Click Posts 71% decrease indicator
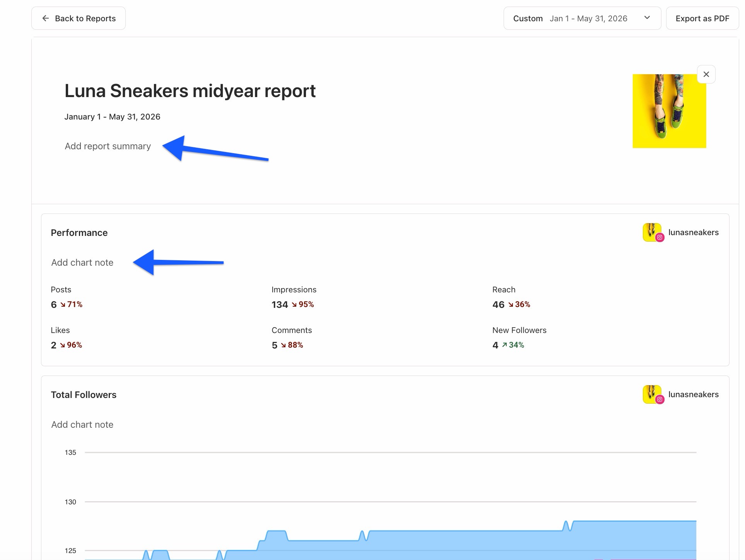745x560 pixels. (72, 304)
